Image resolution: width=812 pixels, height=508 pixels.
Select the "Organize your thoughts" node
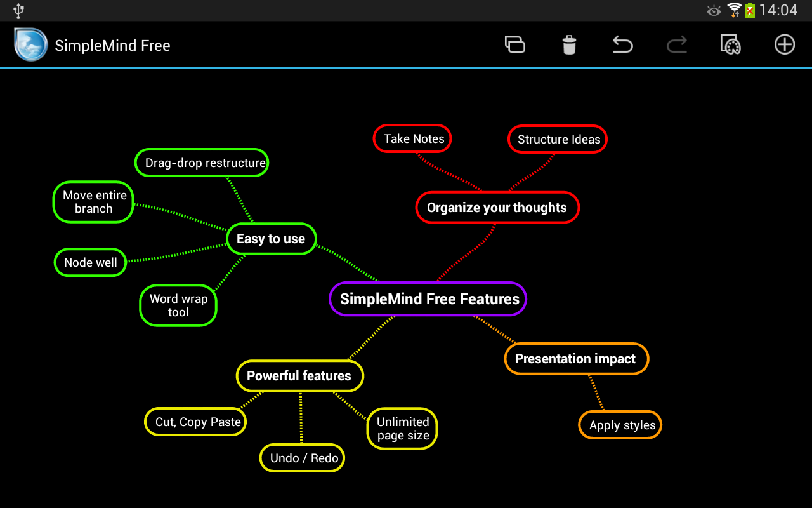497,207
